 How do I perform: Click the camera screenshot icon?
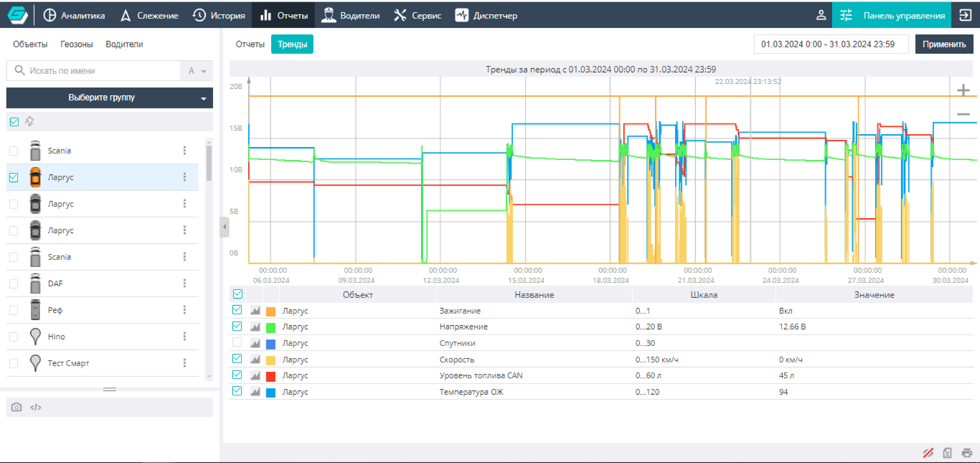tap(16, 407)
